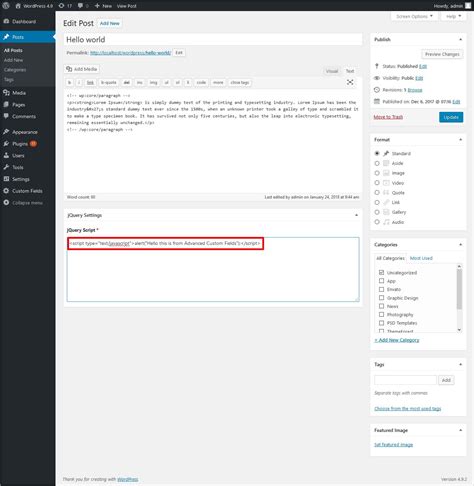Select the Standard format radio button
This screenshot has height=486, width=474.
(x=377, y=153)
